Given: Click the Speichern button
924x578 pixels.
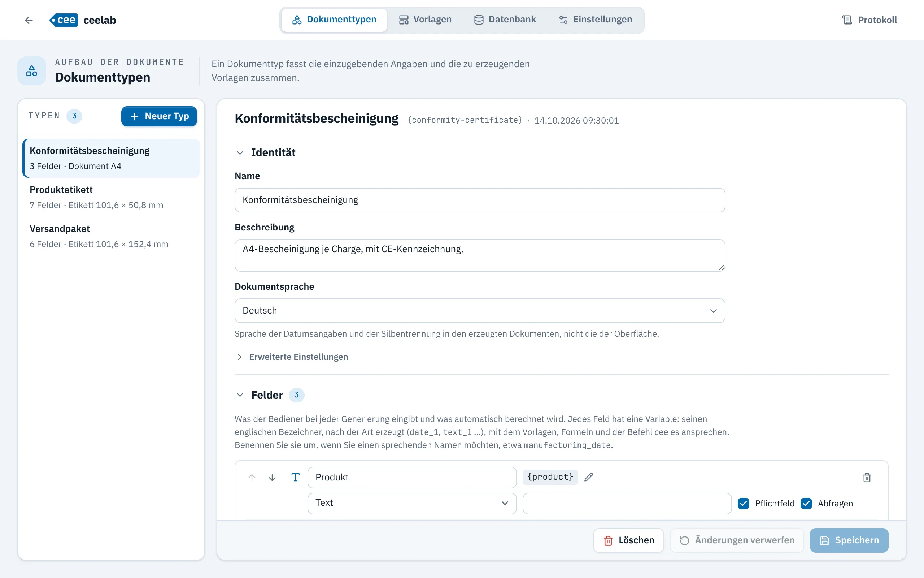Looking at the screenshot, I should [849, 540].
